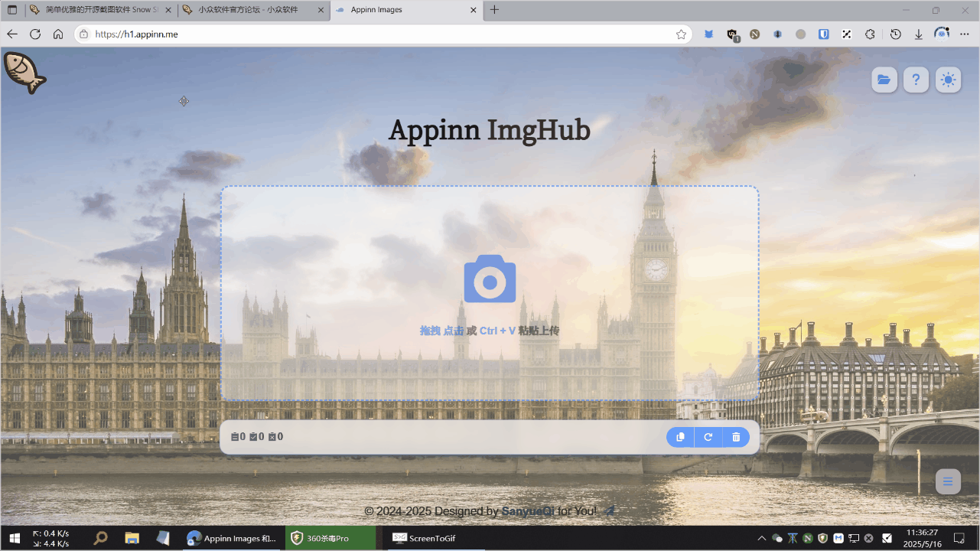Click the retry refresh button in status bar
Image resolution: width=980 pixels, height=551 pixels.
point(708,437)
